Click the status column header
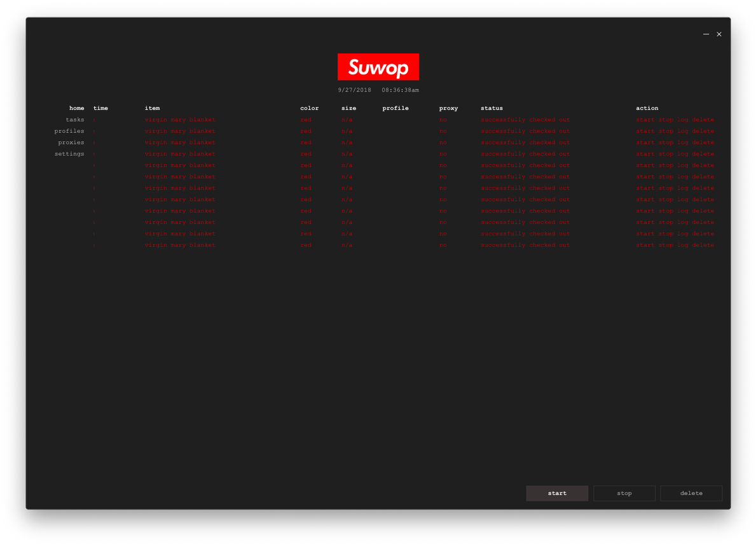 pyautogui.click(x=491, y=108)
